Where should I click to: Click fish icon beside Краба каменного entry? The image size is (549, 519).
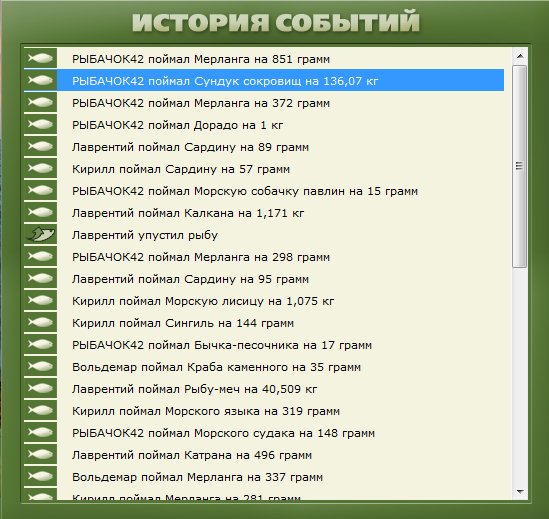coord(40,367)
